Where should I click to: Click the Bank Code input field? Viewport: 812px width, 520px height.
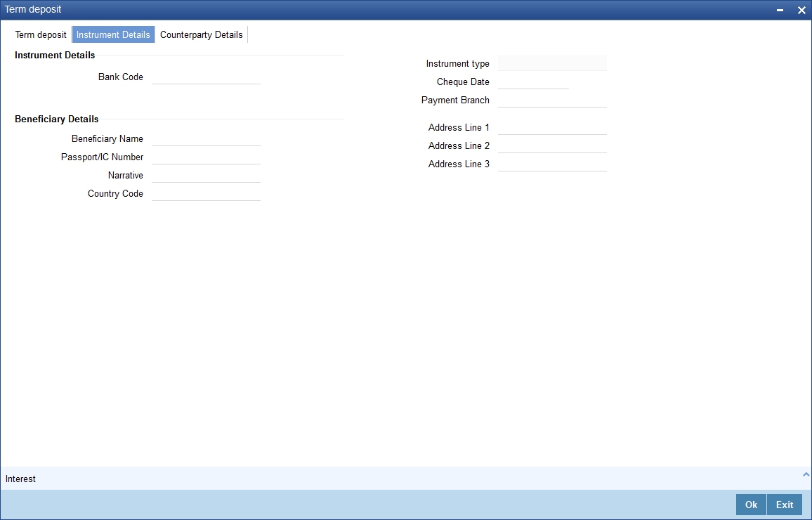point(206,77)
